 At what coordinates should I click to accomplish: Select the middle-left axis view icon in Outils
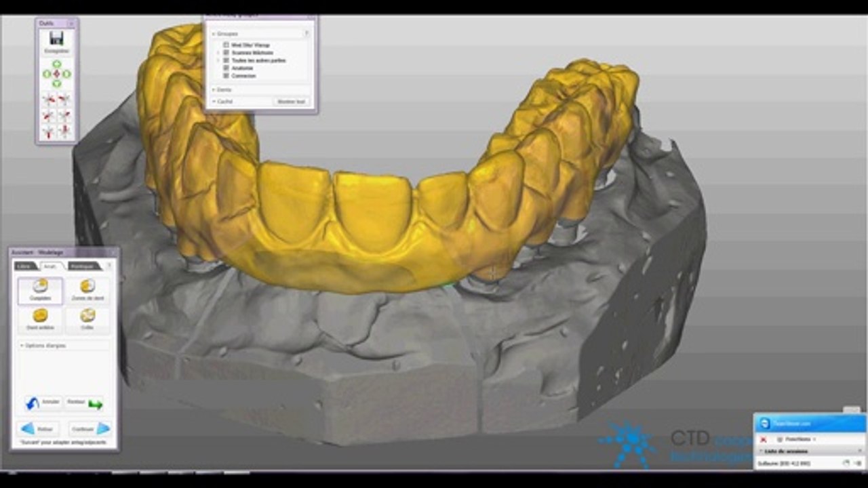(49, 115)
